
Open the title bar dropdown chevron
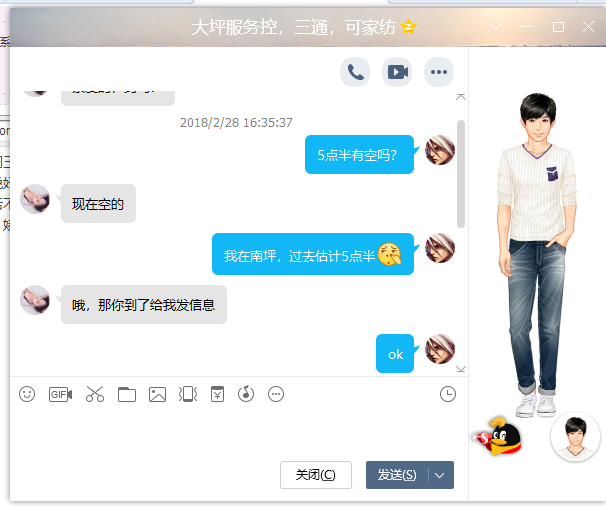pos(495,27)
